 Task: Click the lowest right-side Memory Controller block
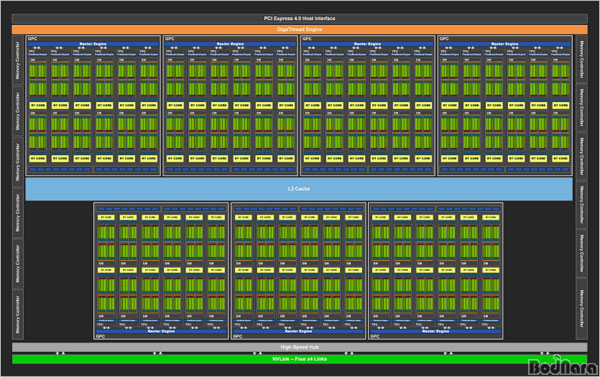click(582, 308)
